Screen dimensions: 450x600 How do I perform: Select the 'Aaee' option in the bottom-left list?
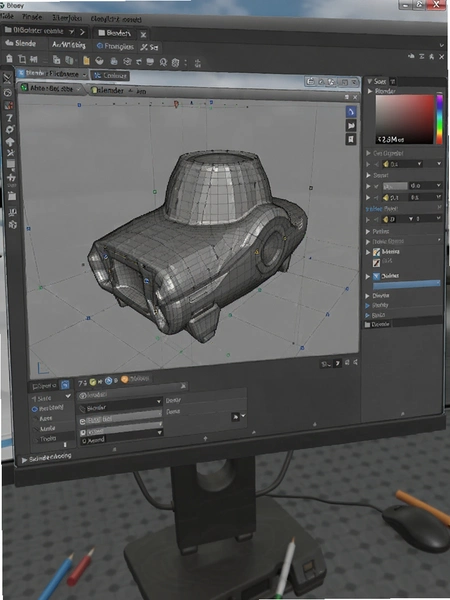point(46,419)
